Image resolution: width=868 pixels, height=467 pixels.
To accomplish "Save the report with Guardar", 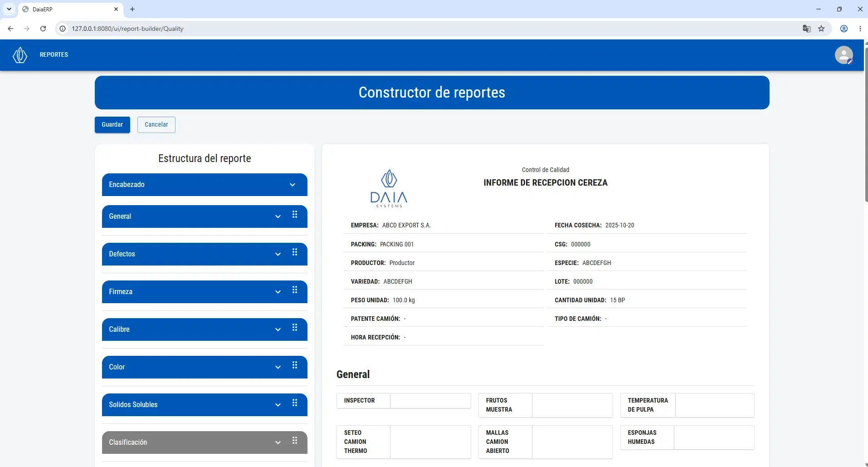I will click(112, 125).
